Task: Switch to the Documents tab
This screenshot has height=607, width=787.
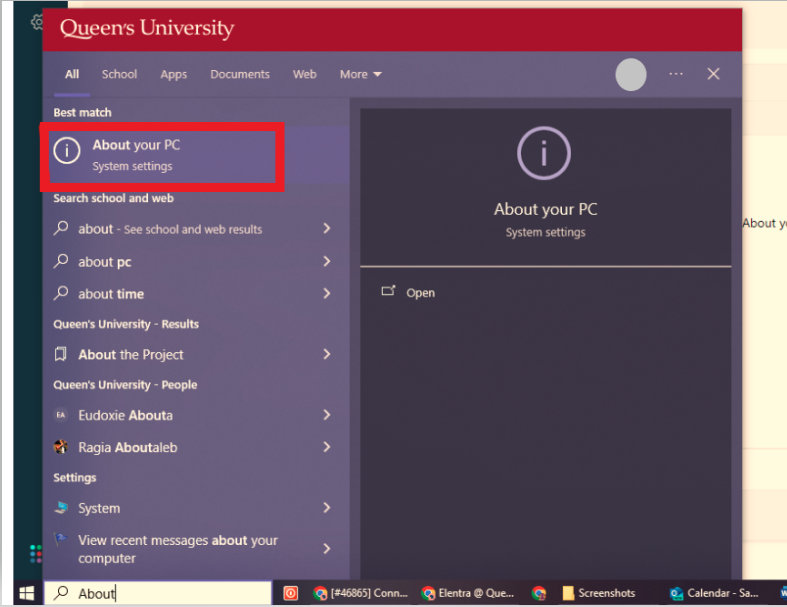Action: pos(240,74)
